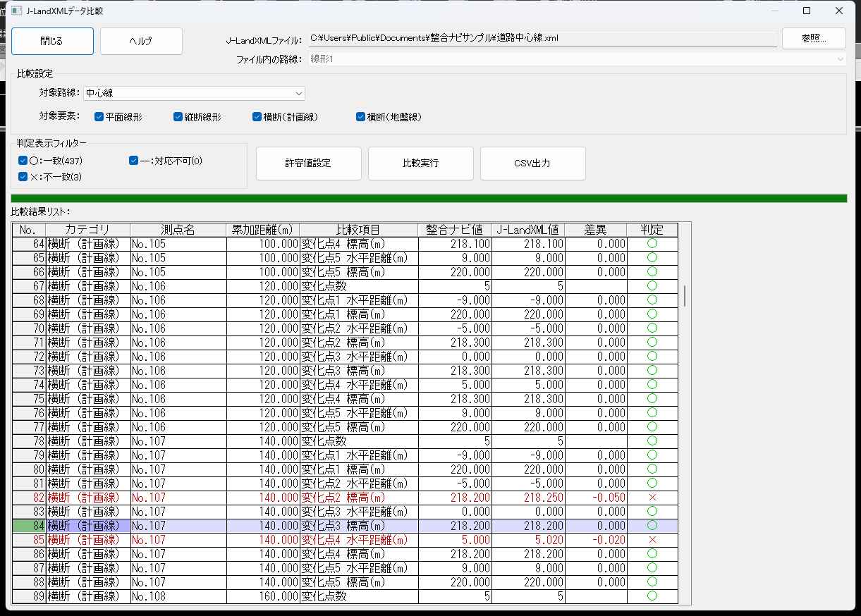Click the red 218.250 J-LandXML value
This screenshot has height=616, width=861.
coord(528,498)
